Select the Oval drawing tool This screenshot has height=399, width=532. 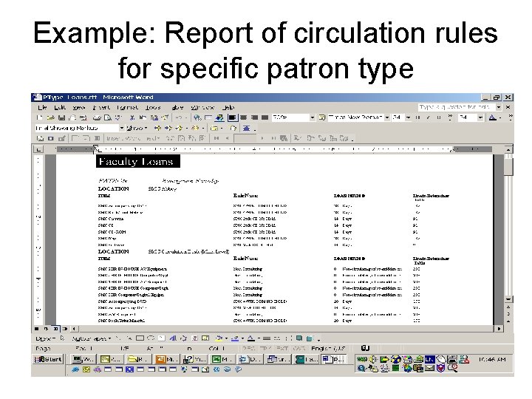click(151, 338)
